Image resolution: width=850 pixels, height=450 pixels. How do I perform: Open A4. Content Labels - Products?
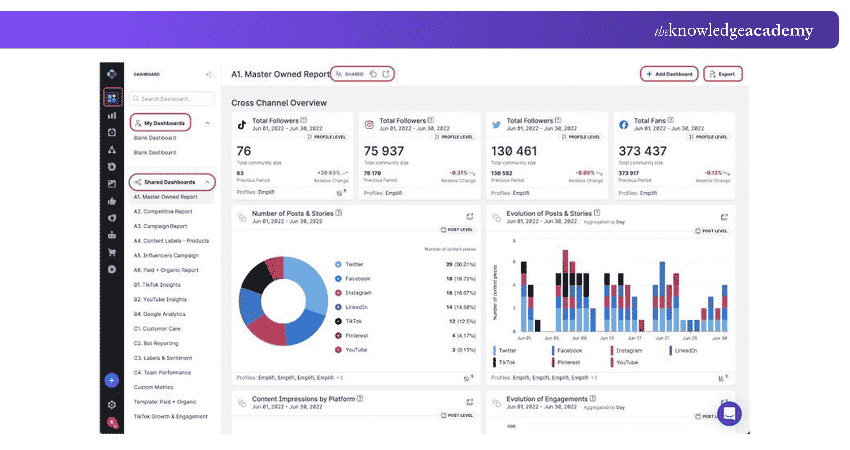pos(171,241)
